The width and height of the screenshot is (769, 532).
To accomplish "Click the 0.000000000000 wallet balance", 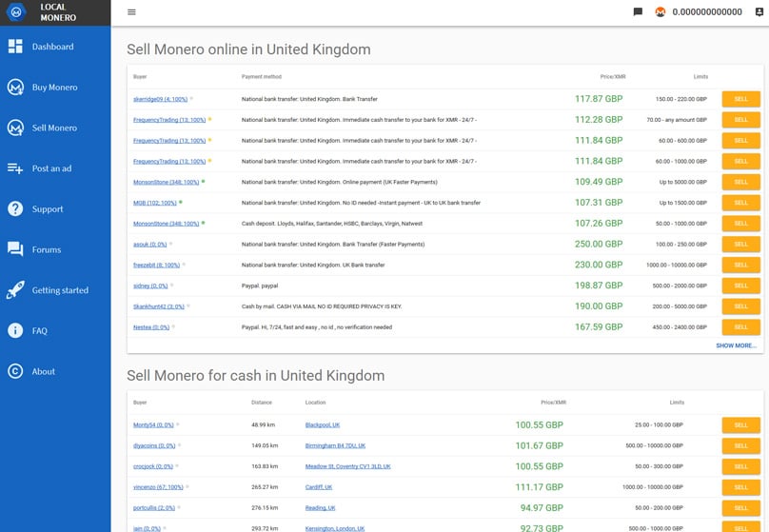I will pos(707,12).
